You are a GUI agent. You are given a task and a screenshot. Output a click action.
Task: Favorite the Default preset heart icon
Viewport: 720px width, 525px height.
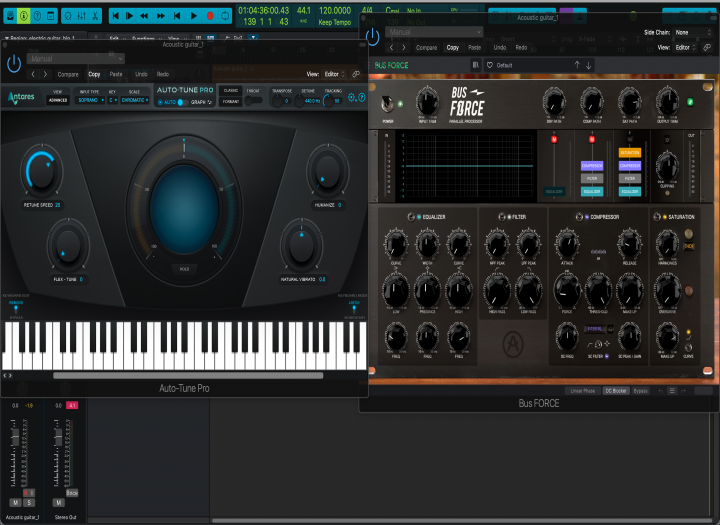tap(489, 65)
